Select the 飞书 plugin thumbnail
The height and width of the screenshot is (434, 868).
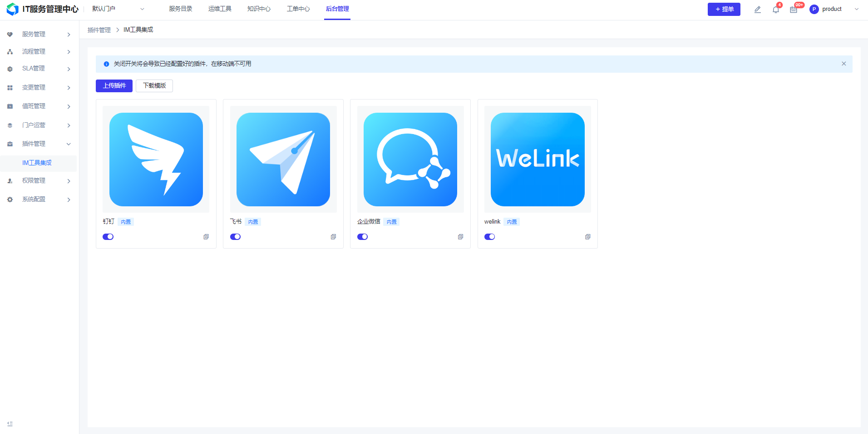pyautogui.click(x=283, y=160)
